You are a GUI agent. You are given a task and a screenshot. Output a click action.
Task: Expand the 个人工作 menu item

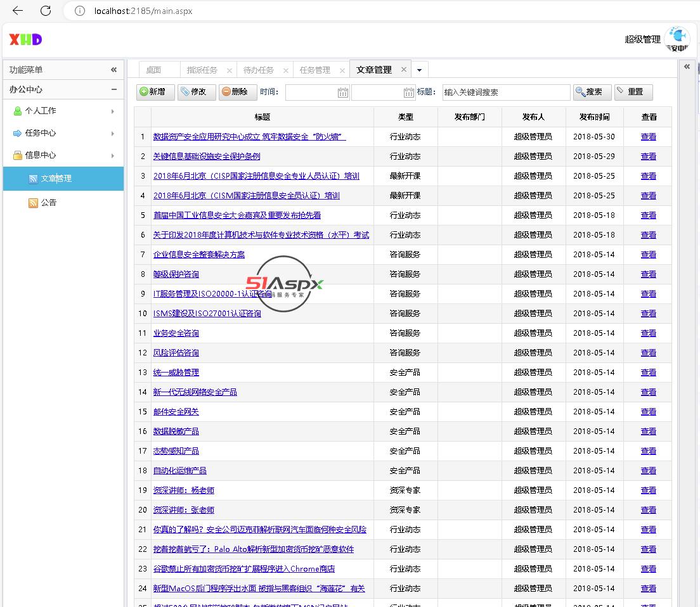pyautogui.click(x=113, y=112)
